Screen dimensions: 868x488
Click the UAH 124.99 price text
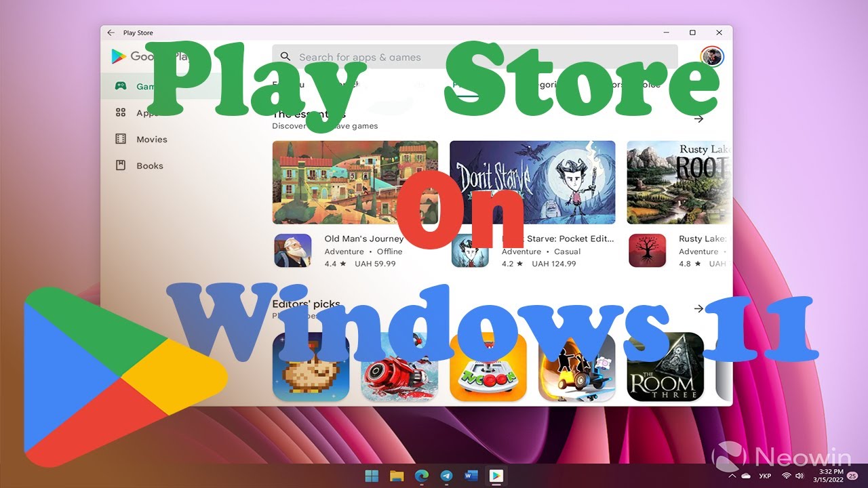tap(554, 264)
